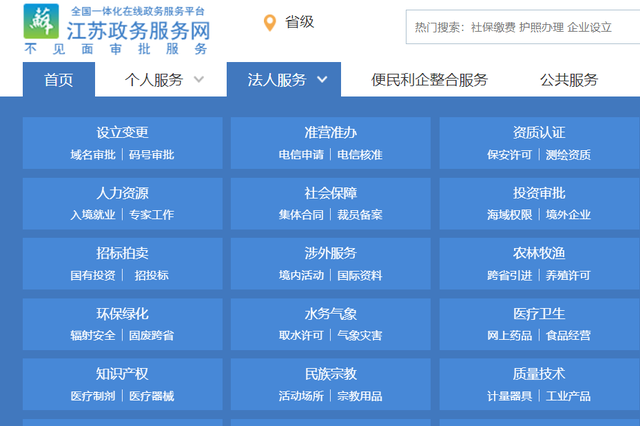Click 全国一体化在线政务服务平台 header text
Viewport: 640px width, 426px height.
click(138, 11)
